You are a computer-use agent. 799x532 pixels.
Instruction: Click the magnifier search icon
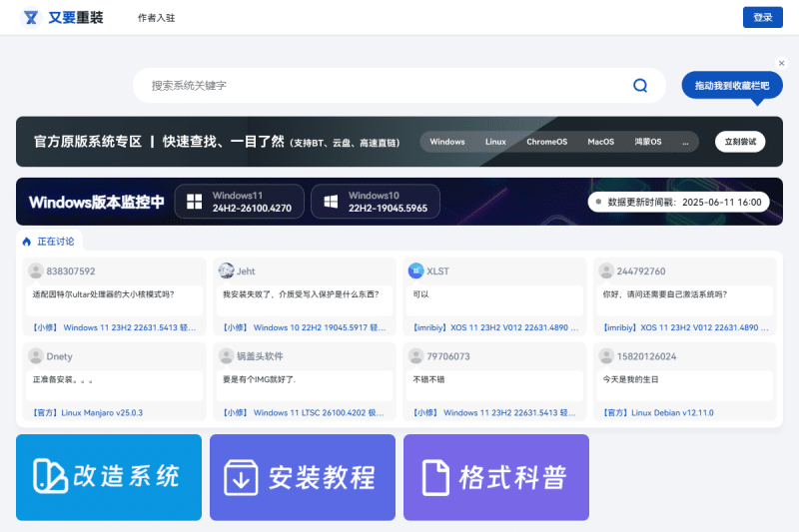click(640, 86)
